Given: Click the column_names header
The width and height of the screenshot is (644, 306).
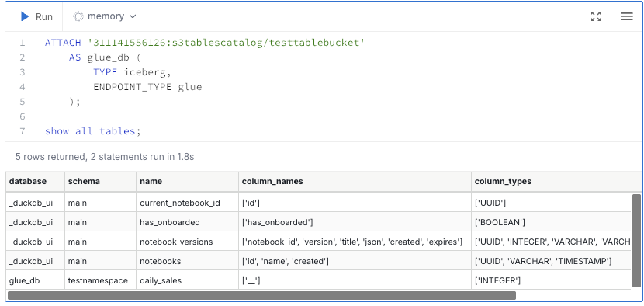Looking at the screenshot, I should click(272, 182).
